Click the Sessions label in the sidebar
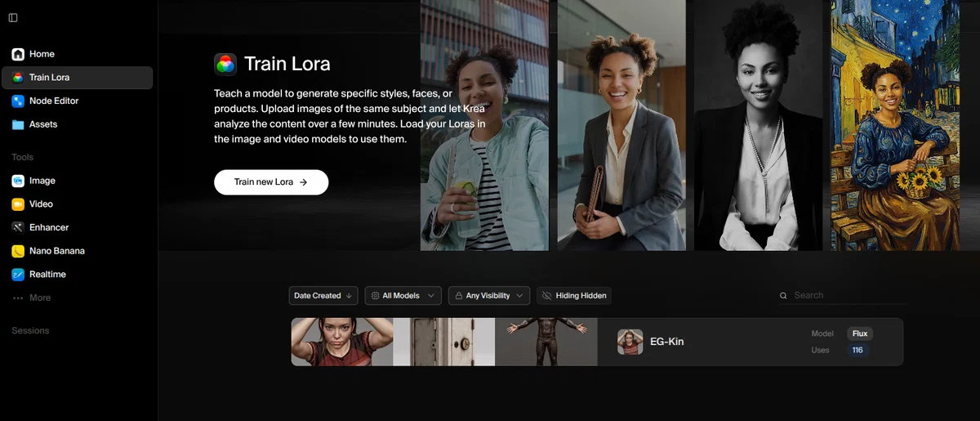980x421 pixels. click(30, 331)
